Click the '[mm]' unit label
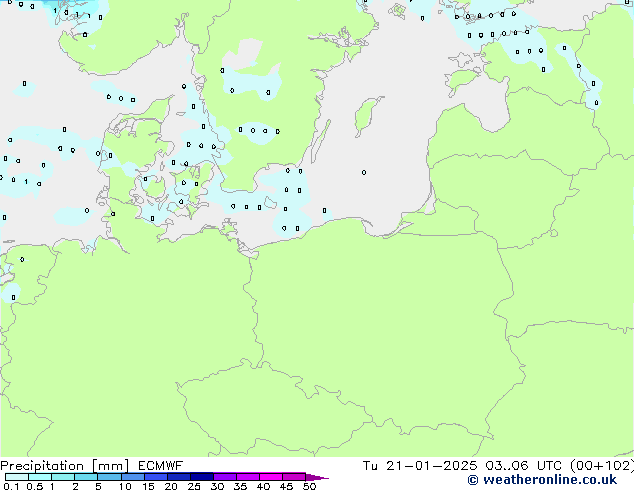The height and width of the screenshot is (490, 634). [110, 466]
